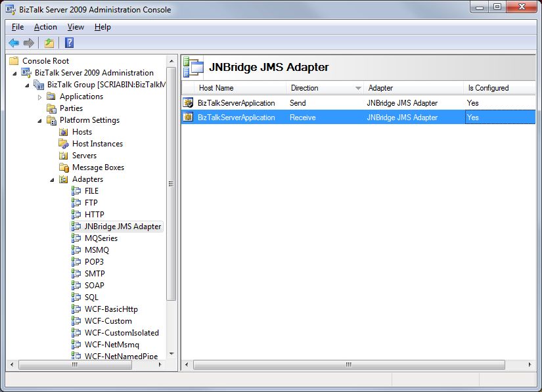Select the WCF-NetMsmq adapter
This screenshot has height=392, width=542.
coord(112,345)
